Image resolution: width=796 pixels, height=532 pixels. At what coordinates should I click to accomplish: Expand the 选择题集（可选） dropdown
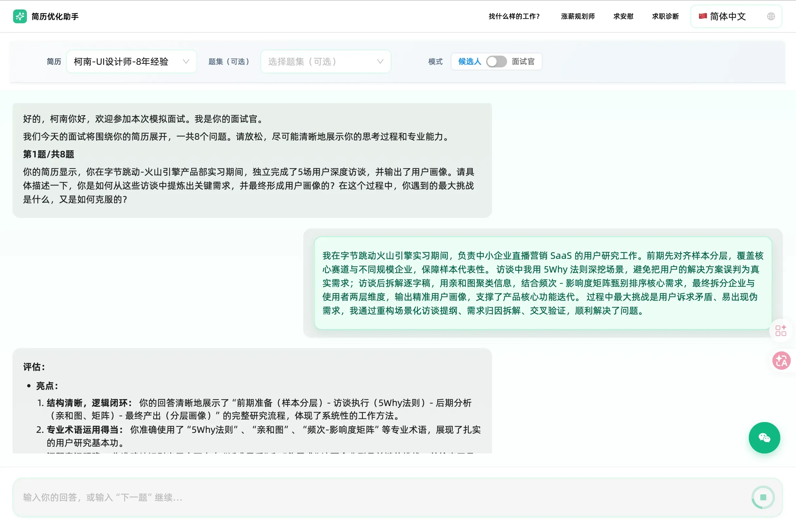[x=325, y=62]
